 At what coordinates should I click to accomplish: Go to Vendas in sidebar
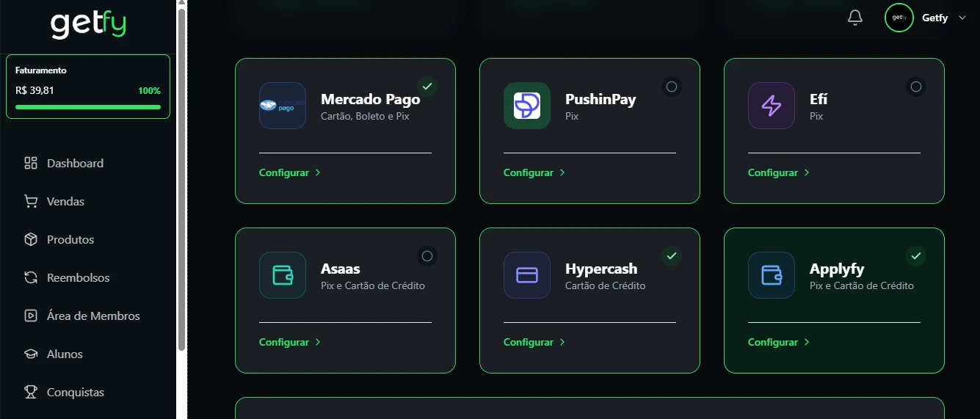[65, 201]
